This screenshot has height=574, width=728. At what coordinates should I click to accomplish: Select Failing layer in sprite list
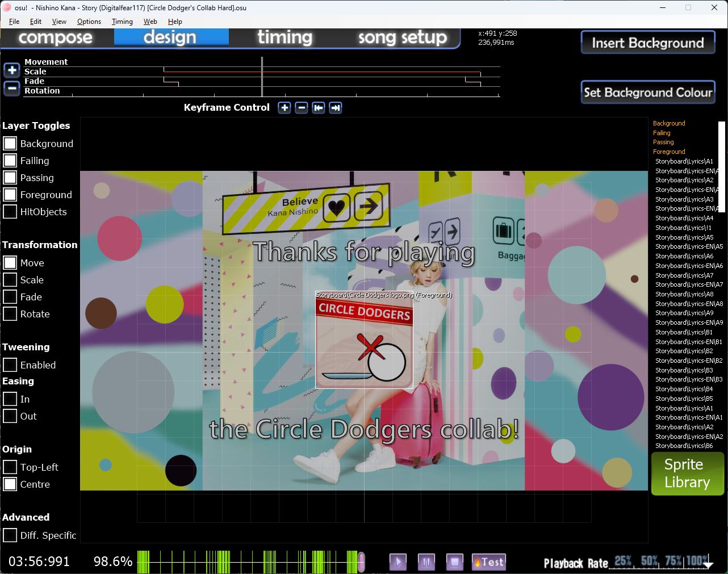(x=662, y=133)
